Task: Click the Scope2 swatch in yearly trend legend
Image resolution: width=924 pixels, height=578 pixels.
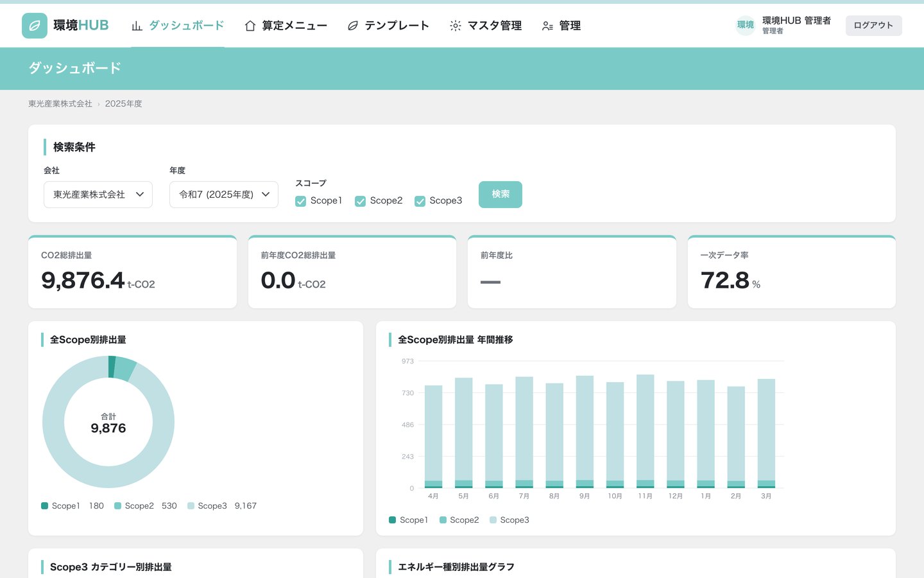Action: (x=443, y=520)
